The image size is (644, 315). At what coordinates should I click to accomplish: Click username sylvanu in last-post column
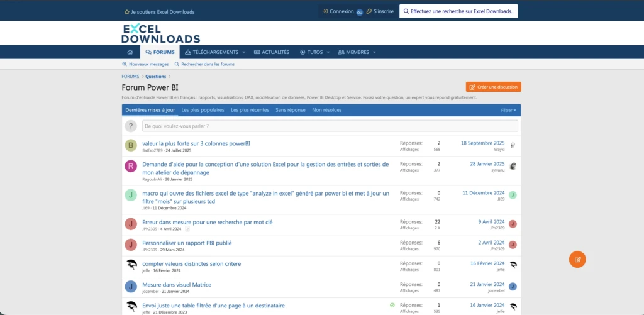point(498,170)
